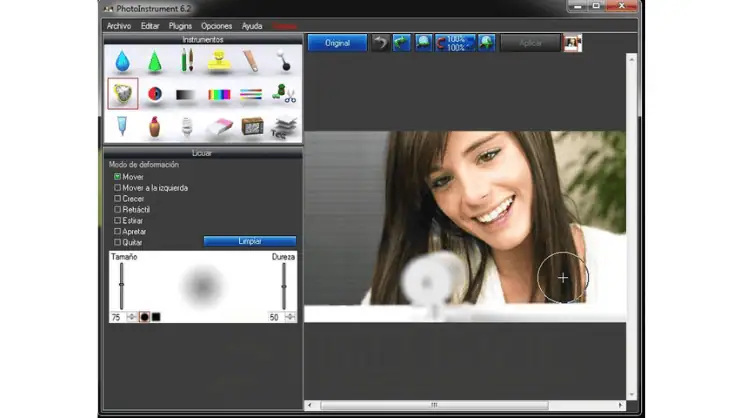Select the pink eraser tool
743x418 pixels.
tap(219, 127)
